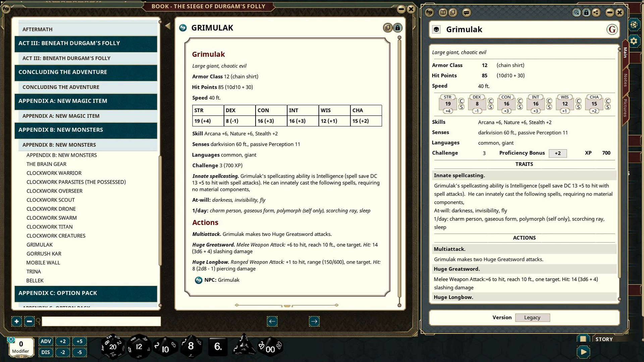The width and height of the screenshot is (644, 362).
Task: Click the Legacy version button
Action: coord(532,317)
